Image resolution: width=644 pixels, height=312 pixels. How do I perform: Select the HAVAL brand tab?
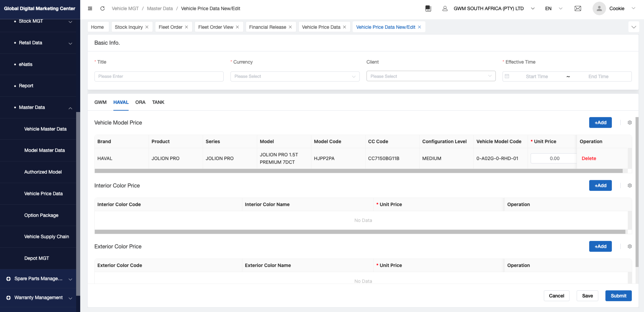tap(121, 102)
